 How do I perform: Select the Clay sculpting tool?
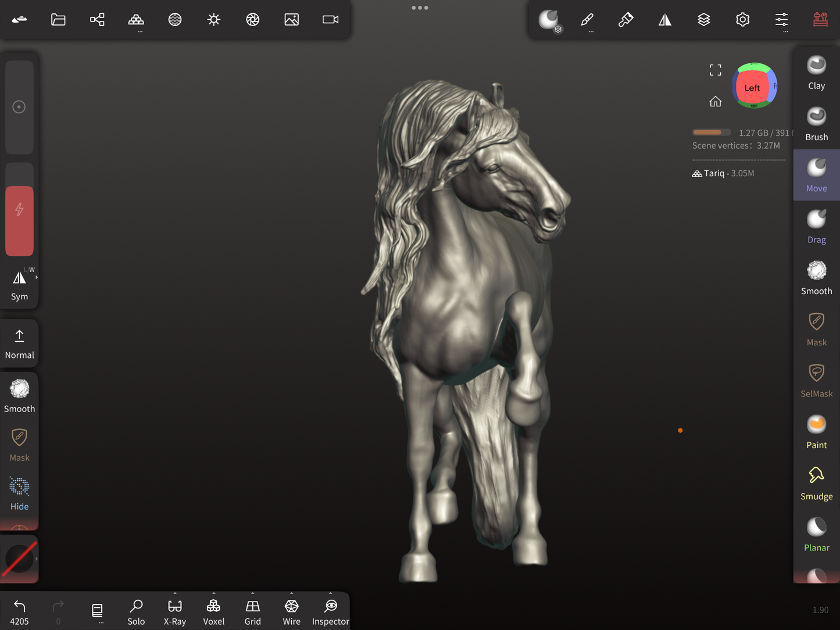(x=816, y=73)
